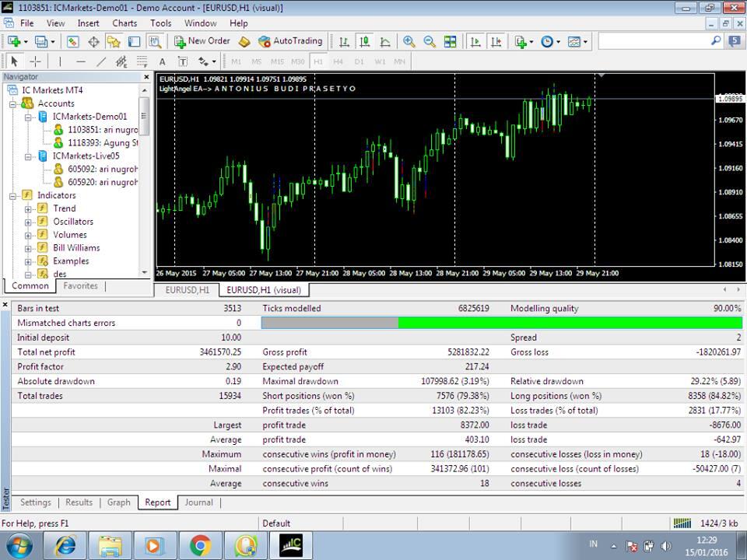747x560 pixels.
Task: Zoom in on the chart
Action: [409, 42]
